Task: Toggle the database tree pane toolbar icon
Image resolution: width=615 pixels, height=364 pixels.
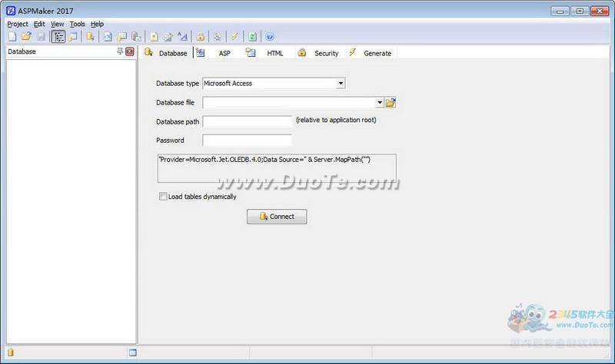Action: pyautogui.click(x=58, y=37)
